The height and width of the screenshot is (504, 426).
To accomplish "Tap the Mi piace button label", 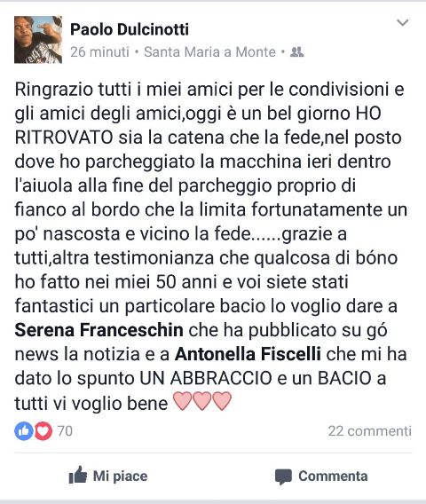I will tap(120, 476).
